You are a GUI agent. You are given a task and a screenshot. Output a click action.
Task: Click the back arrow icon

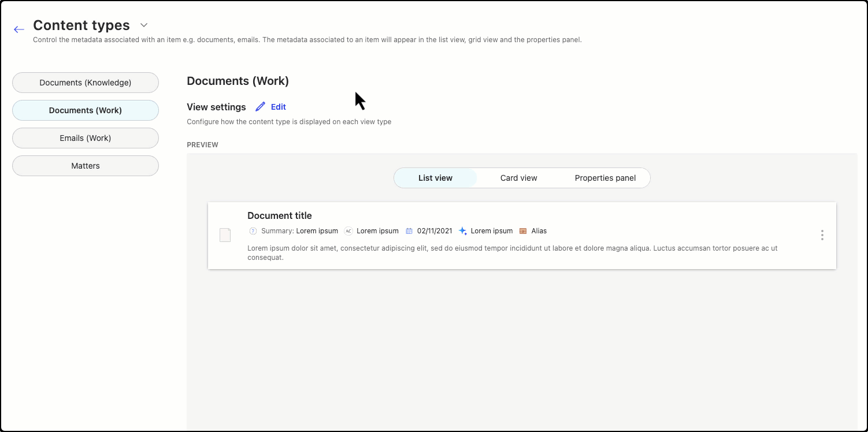tap(18, 29)
